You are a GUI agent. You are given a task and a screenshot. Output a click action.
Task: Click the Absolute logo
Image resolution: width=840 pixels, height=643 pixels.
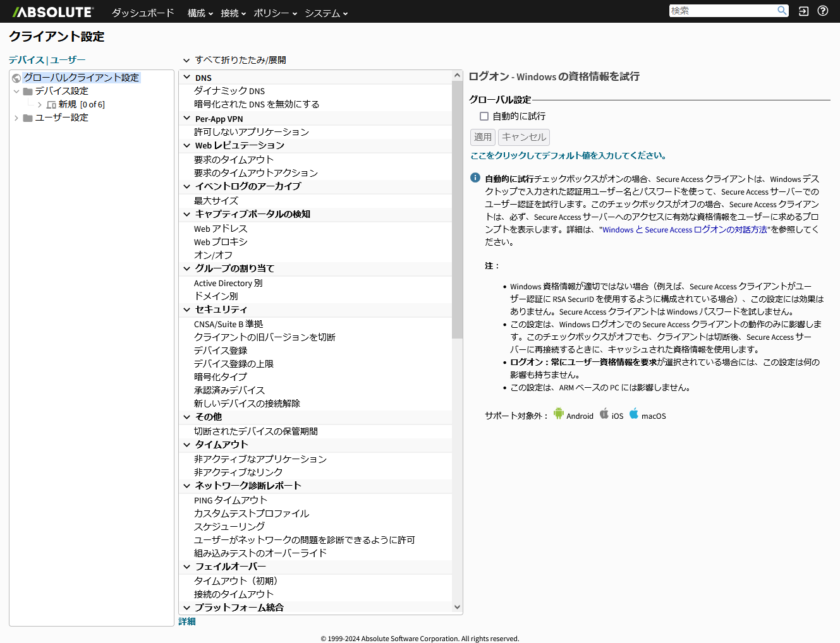53,12
